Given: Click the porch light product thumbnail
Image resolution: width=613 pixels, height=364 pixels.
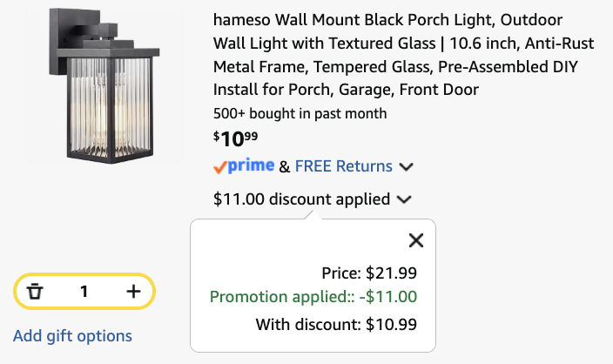Looking at the screenshot, I should (104, 85).
